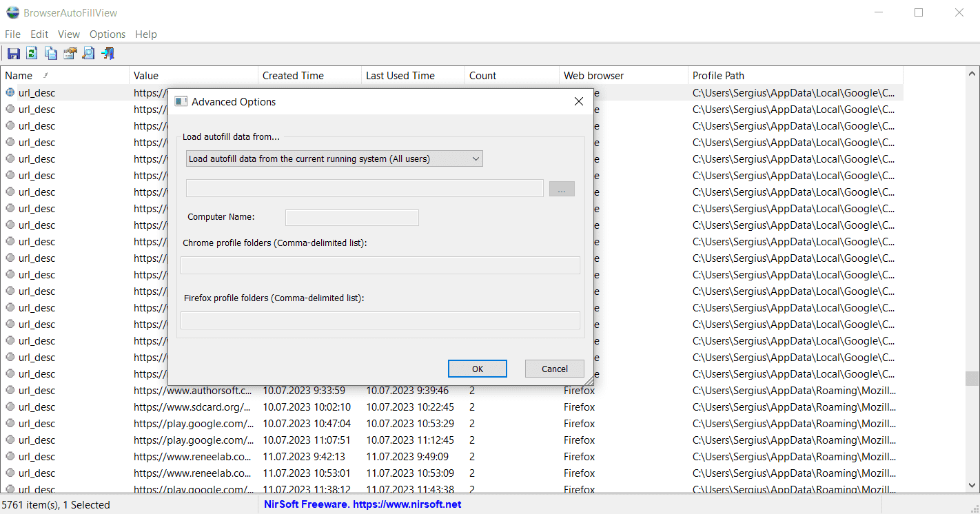Visit the NirSoft Freeware link in status bar

[363, 504]
